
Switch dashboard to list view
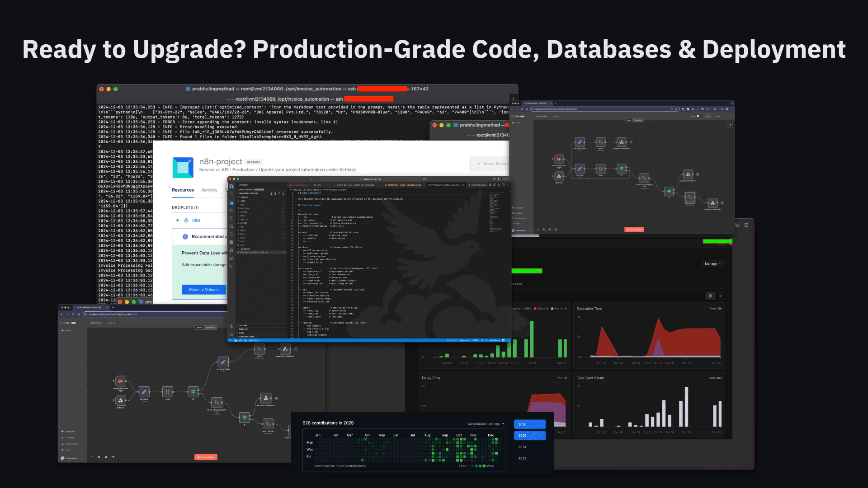tap(720, 296)
